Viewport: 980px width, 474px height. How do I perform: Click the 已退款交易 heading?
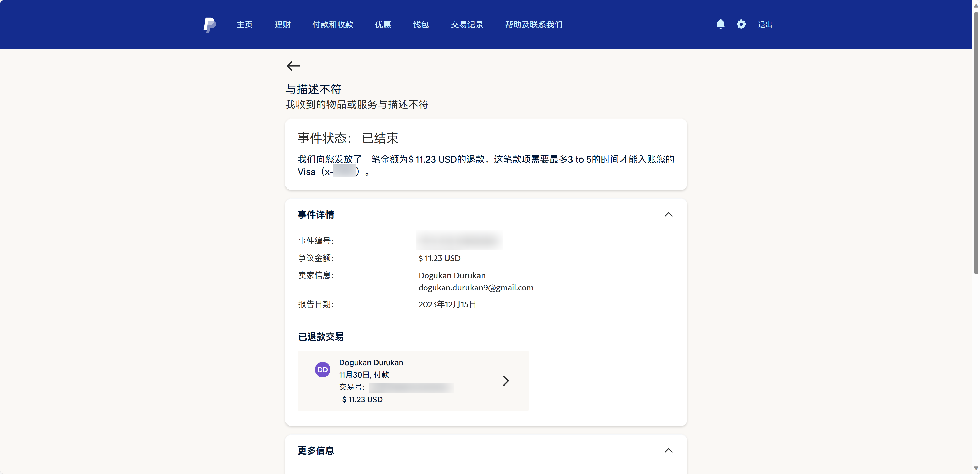point(321,337)
